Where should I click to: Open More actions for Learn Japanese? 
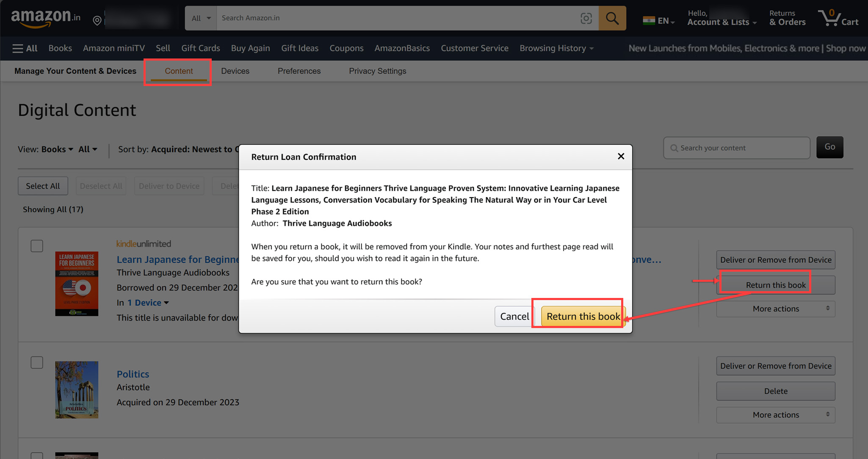(x=776, y=309)
